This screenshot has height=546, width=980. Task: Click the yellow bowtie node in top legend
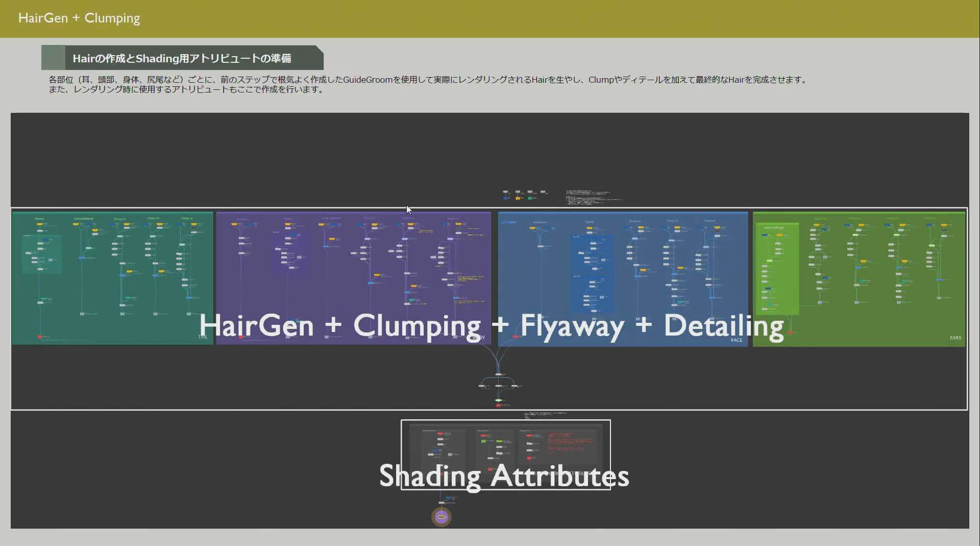[518, 198]
